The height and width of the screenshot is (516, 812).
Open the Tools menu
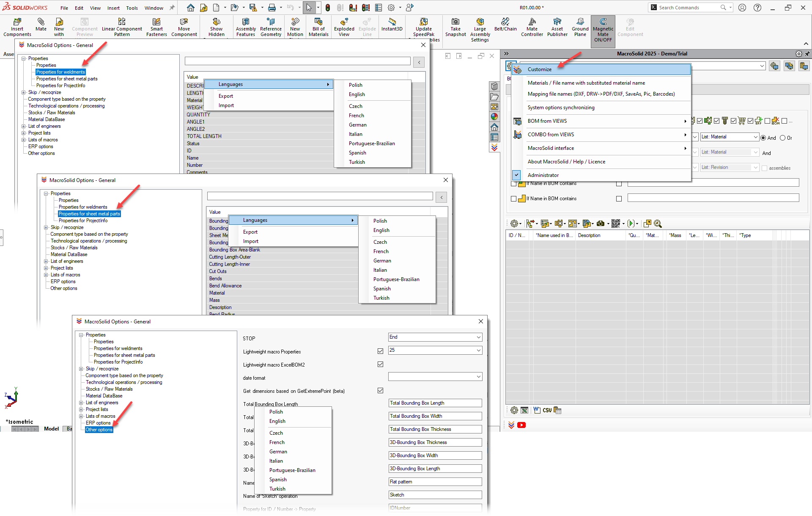[132, 8]
